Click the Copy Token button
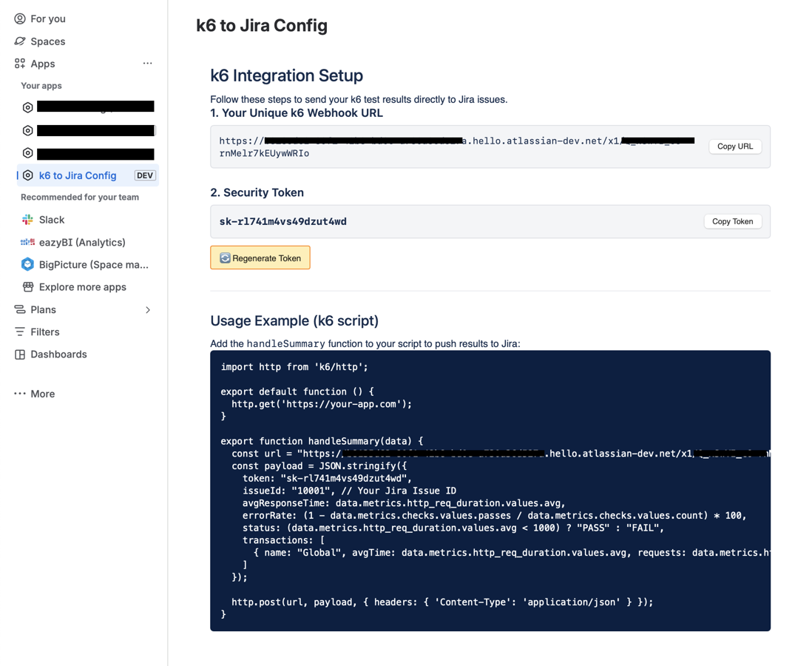This screenshot has height=666, width=812. (x=732, y=221)
